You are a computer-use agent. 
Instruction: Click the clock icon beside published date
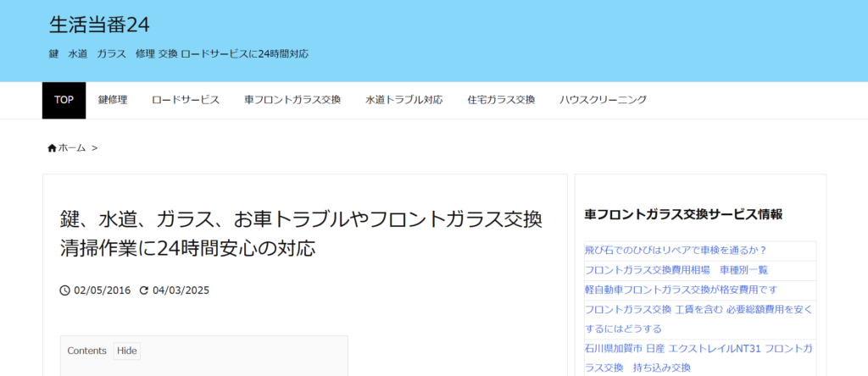[65, 290]
